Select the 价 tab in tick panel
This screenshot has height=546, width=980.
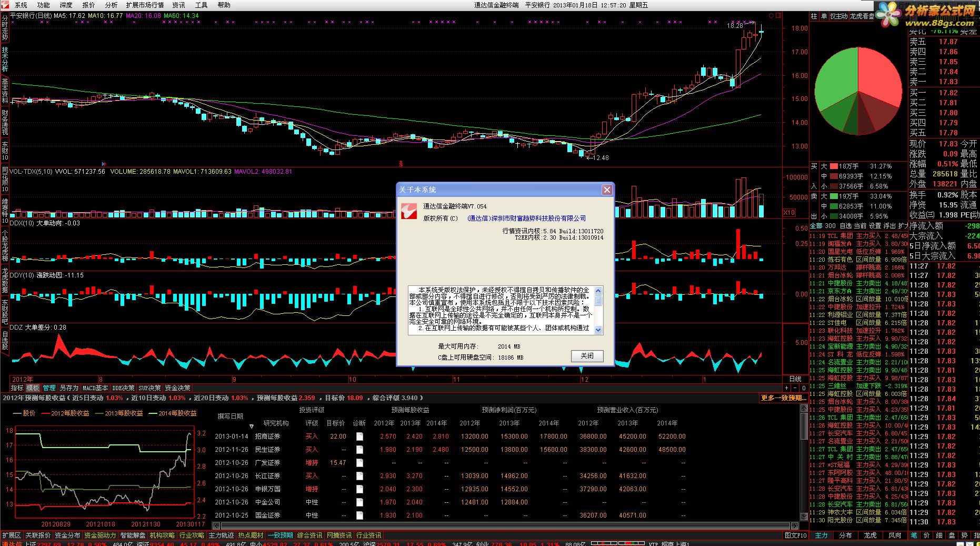(927, 535)
